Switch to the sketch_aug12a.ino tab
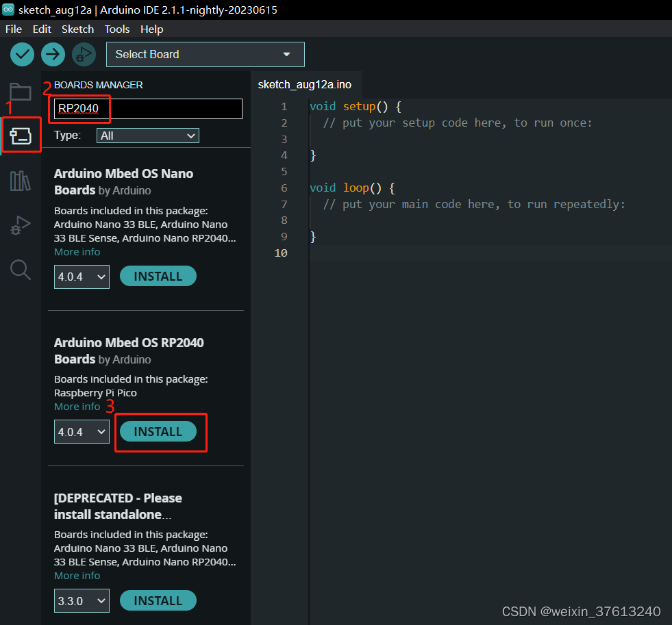The height and width of the screenshot is (625, 672). [305, 85]
